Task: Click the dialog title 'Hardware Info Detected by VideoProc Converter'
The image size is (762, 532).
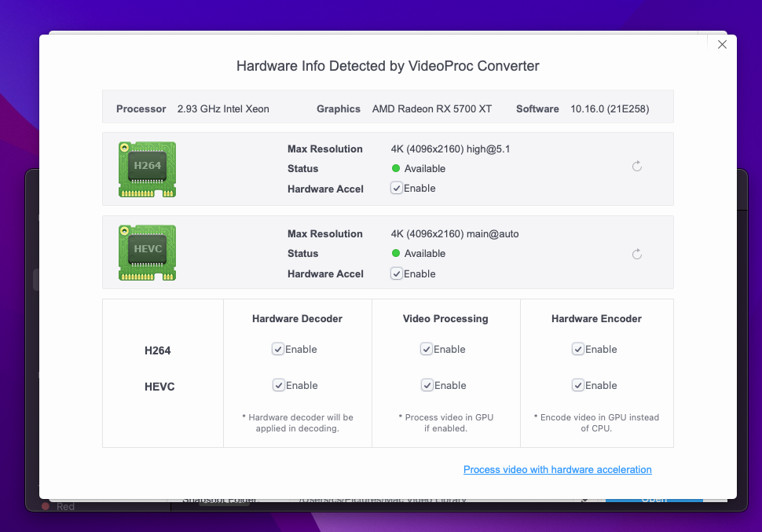Action: point(388,66)
